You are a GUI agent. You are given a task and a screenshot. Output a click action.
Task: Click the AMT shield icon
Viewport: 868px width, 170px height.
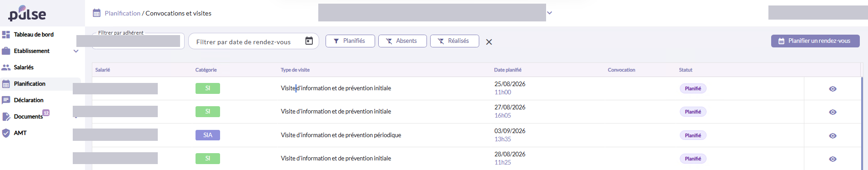(6, 133)
